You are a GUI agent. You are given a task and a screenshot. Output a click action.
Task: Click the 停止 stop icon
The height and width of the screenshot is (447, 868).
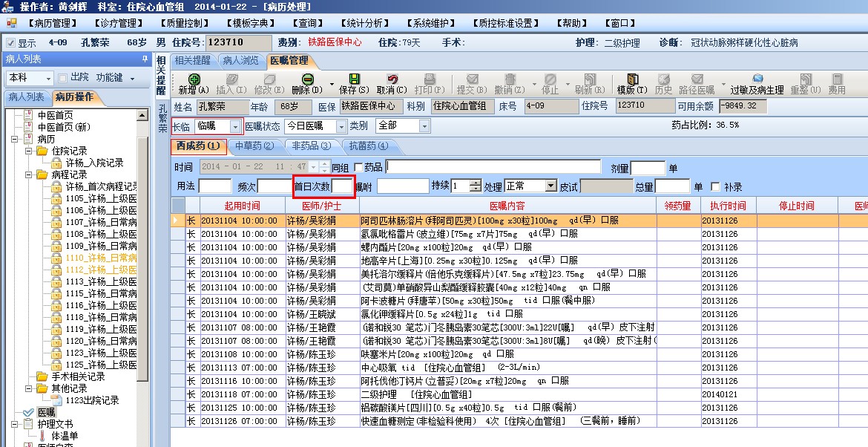click(550, 79)
